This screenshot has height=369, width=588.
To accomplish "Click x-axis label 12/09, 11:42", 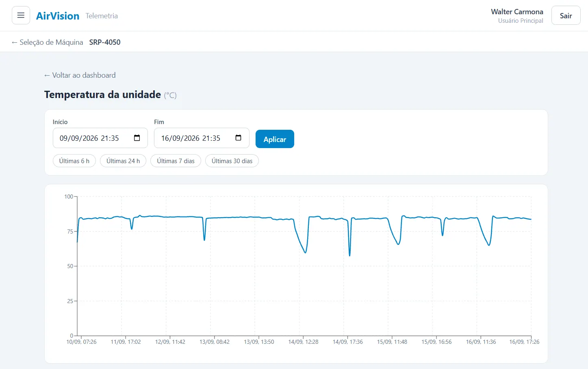I will 170,342.
